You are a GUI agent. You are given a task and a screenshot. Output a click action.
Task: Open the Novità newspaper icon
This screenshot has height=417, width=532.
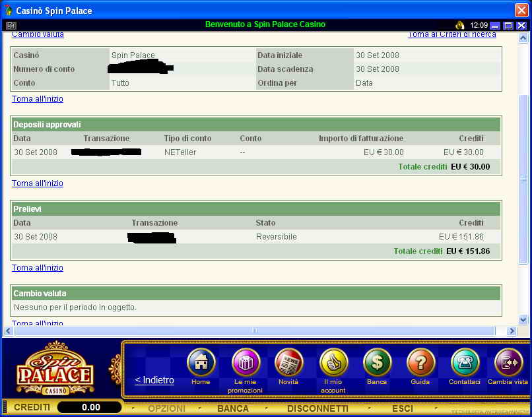(288, 362)
